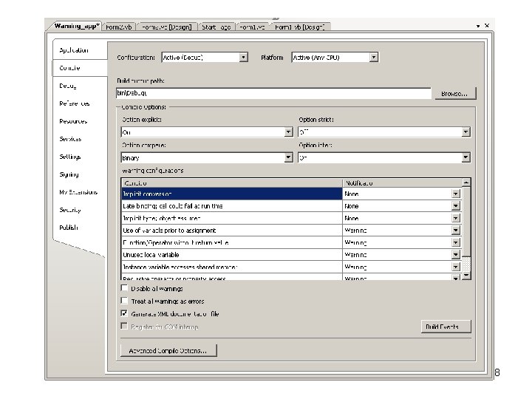Open notification dropdown for Function/Operator without return value
The image size is (532, 399).
pyautogui.click(x=456, y=242)
